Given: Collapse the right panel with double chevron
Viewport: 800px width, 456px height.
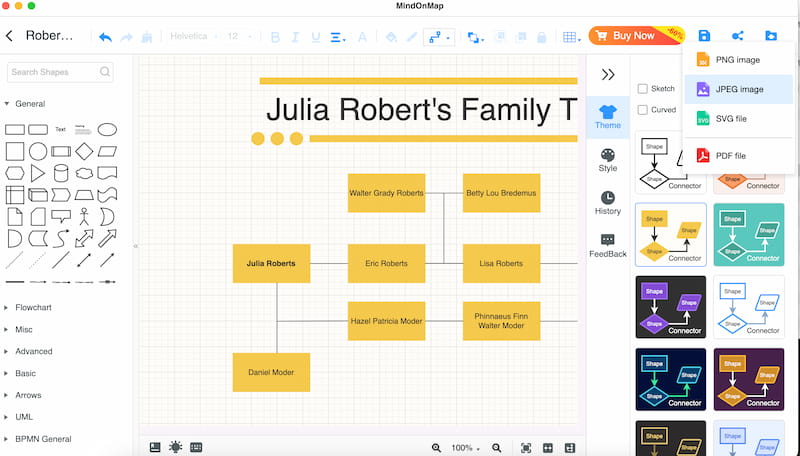Looking at the screenshot, I should (x=608, y=74).
